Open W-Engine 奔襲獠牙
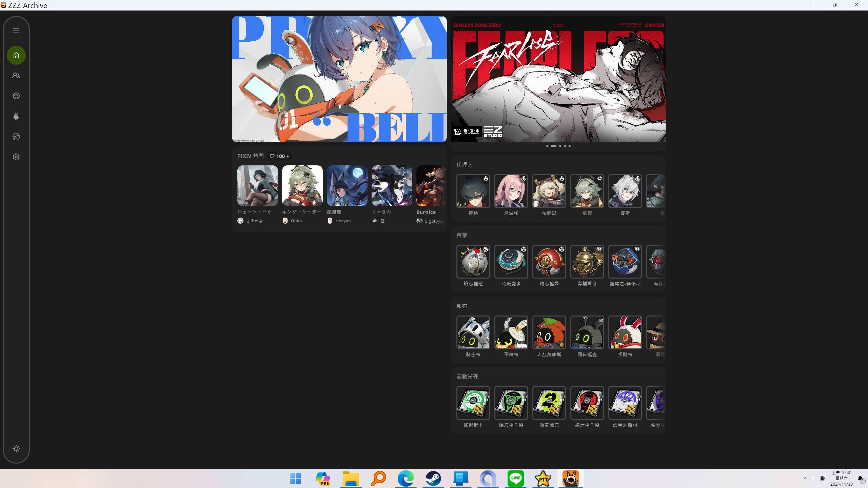 587,262
